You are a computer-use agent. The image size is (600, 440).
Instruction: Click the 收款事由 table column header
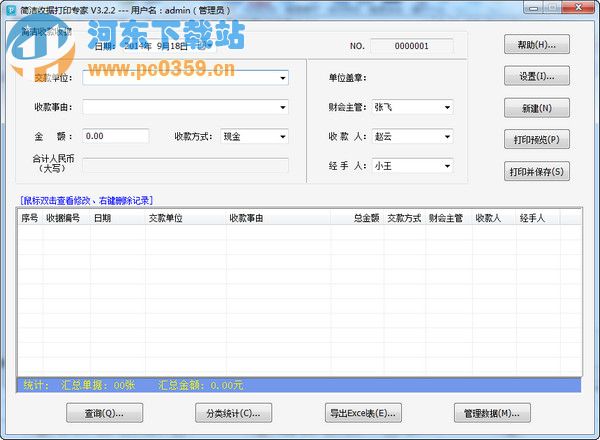278,218
